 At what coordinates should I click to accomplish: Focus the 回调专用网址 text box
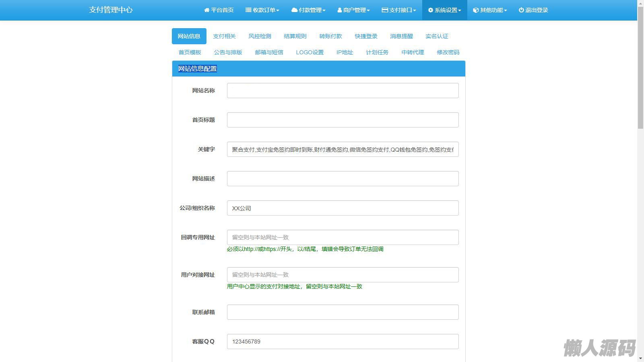(343, 237)
